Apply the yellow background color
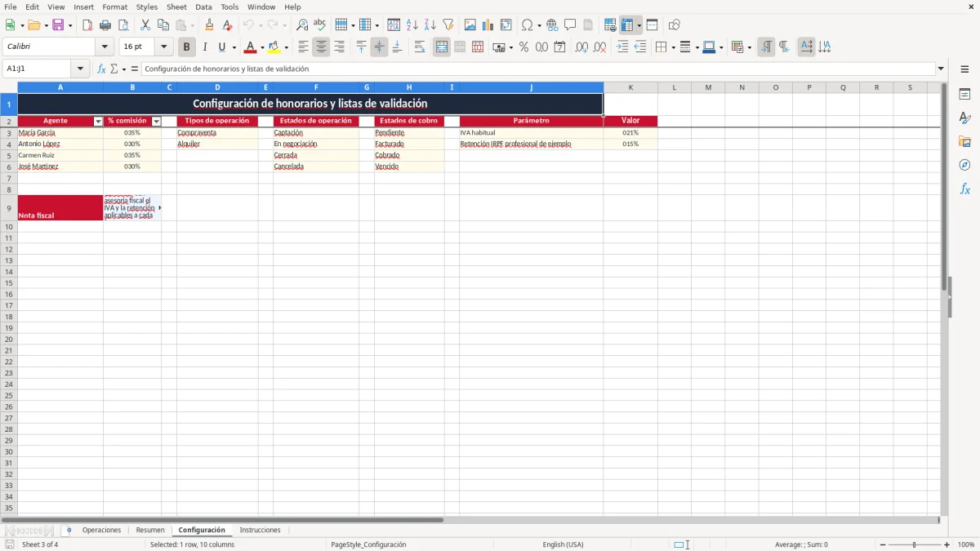Image resolution: width=980 pixels, height=551 pixels. (274, 47)
